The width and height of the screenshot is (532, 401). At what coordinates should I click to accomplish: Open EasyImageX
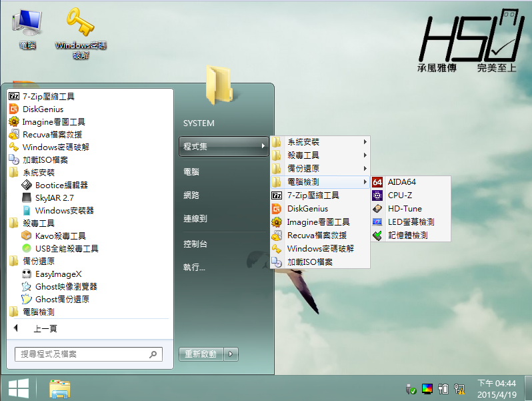(x=90, y=274)
